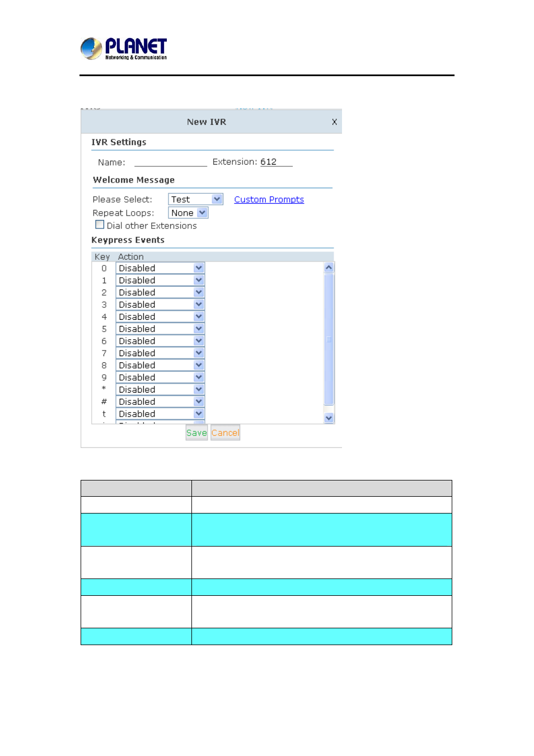Open the Please Select dropdown showing Test

(195, 199)
